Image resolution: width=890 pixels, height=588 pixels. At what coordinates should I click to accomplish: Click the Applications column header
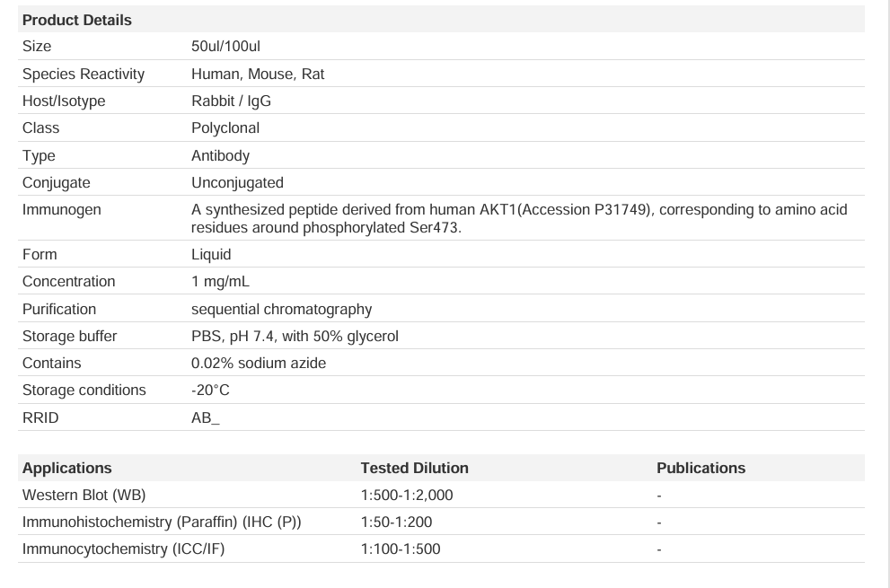(67, 469)
